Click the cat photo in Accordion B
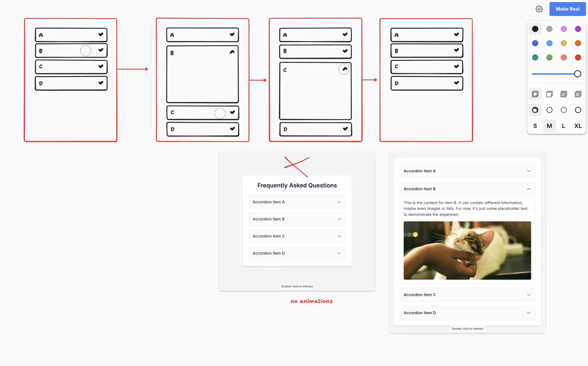Viewport: 588px width, 366px height. (x=467, y=250)
